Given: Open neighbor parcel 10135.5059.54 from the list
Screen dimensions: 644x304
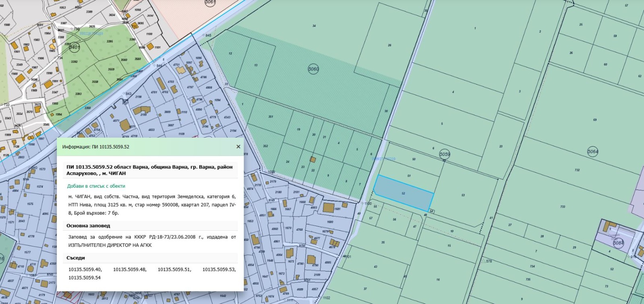Looking at the screenshot, I should [85, 277].
